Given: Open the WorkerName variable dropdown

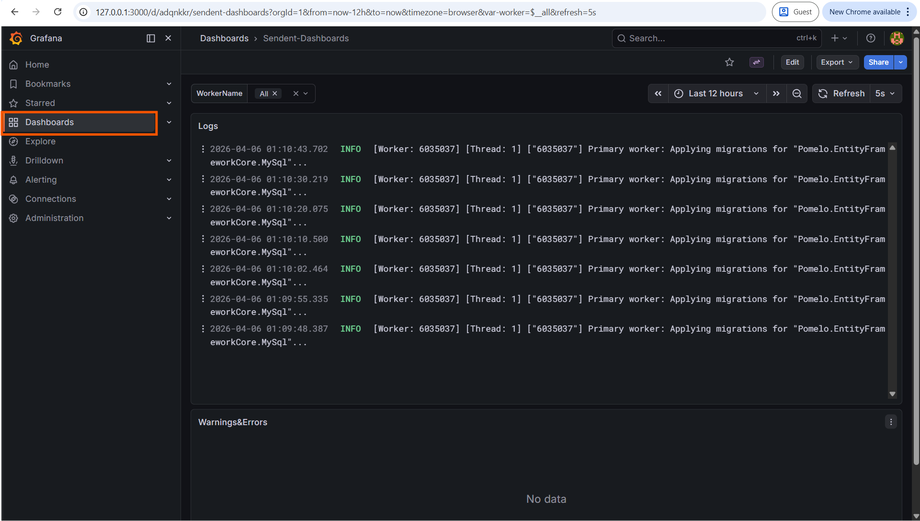Looking at the screenshot, I should pos(306,93).
